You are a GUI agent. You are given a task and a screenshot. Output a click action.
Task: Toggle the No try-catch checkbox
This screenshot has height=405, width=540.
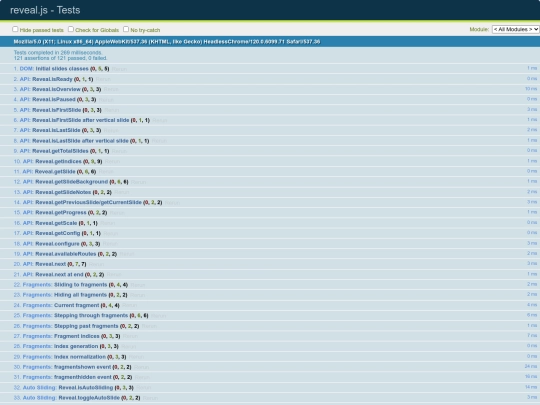tap(126, 29)
